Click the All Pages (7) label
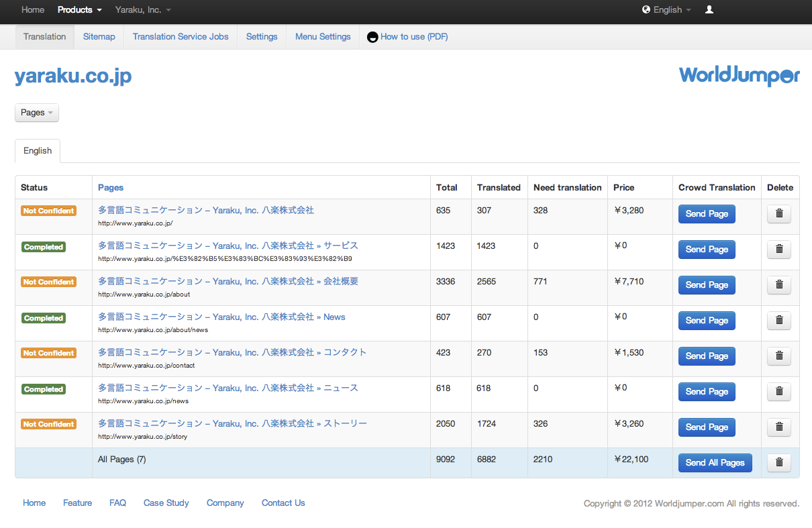This screenshot has height=528, width=812. 122,460
